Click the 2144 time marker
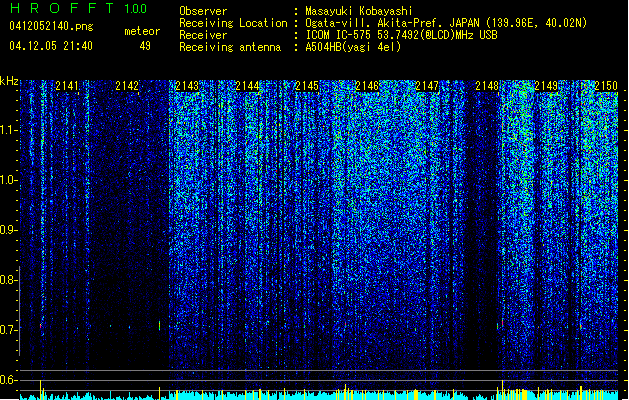This screenshot has height=400, width=629. pyautogui.click(x=247, y=86)
